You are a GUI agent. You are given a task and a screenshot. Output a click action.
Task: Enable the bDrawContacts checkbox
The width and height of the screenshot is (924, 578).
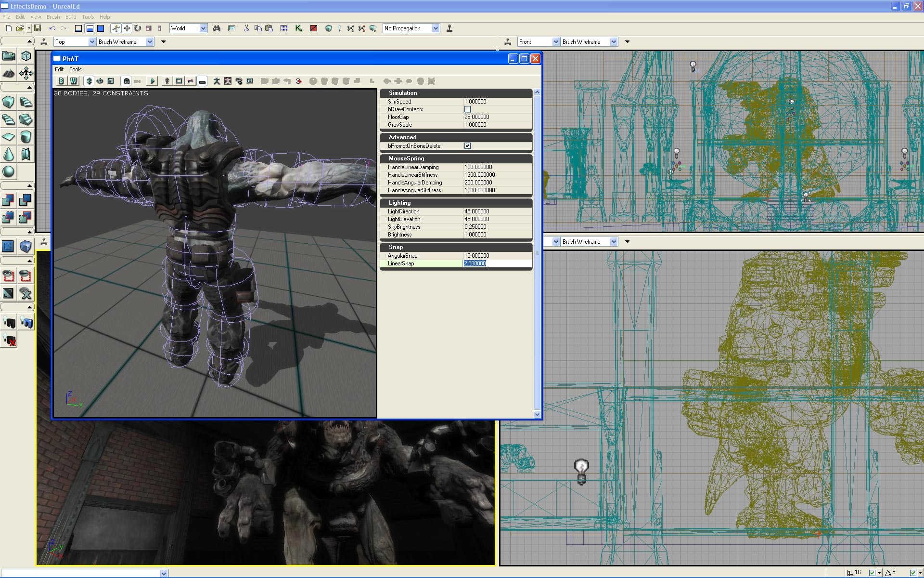[467, 109]
